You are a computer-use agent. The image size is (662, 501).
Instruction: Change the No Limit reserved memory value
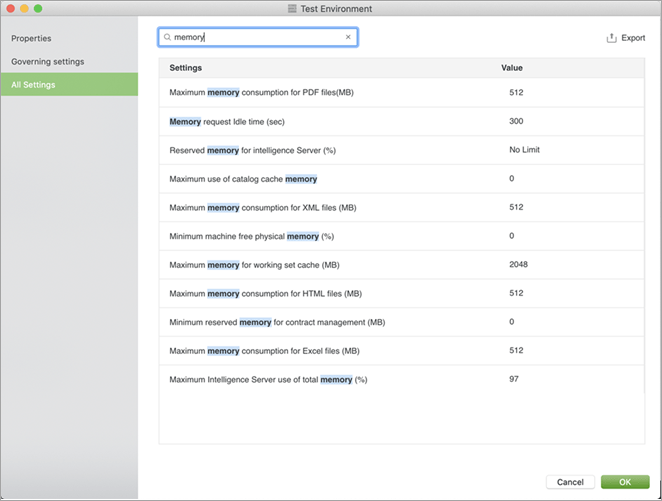point(524,150)
